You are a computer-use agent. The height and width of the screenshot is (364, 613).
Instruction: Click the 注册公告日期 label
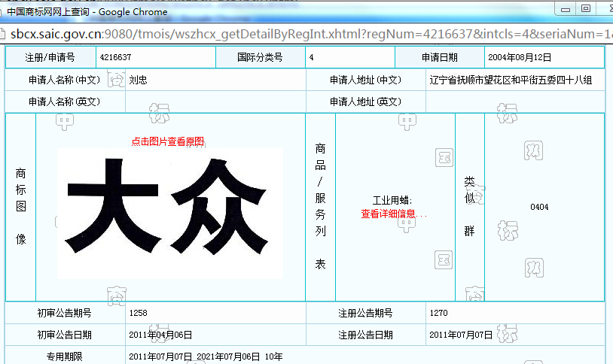365,335
